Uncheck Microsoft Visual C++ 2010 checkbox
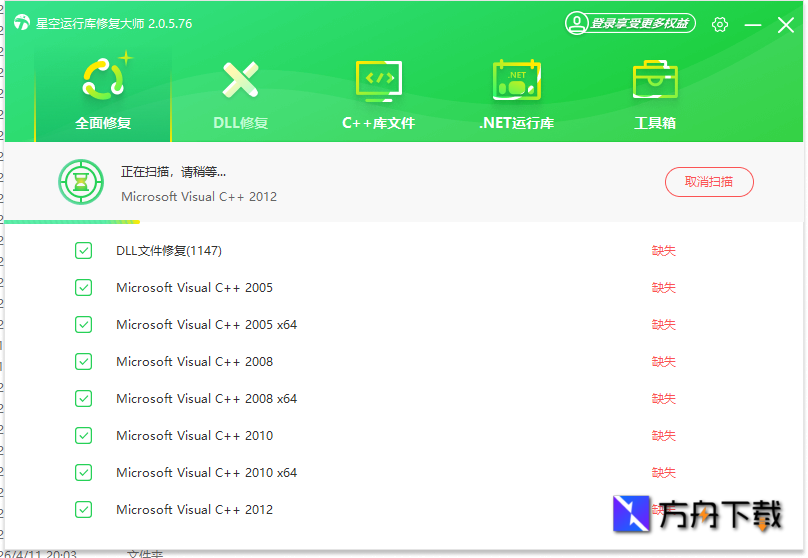The width and height of the screenshot is (808, 558). click(84, 436)
